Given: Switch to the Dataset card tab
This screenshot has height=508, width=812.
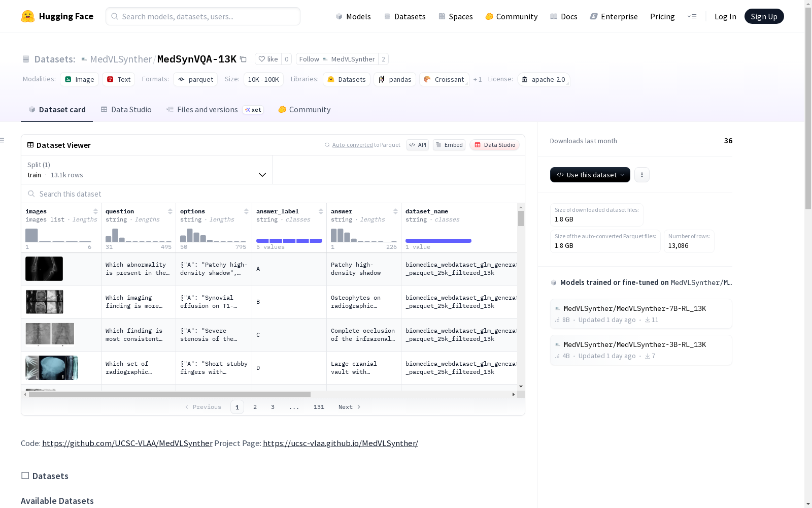Looking at the screenshot, I should [x=57, y=110].
